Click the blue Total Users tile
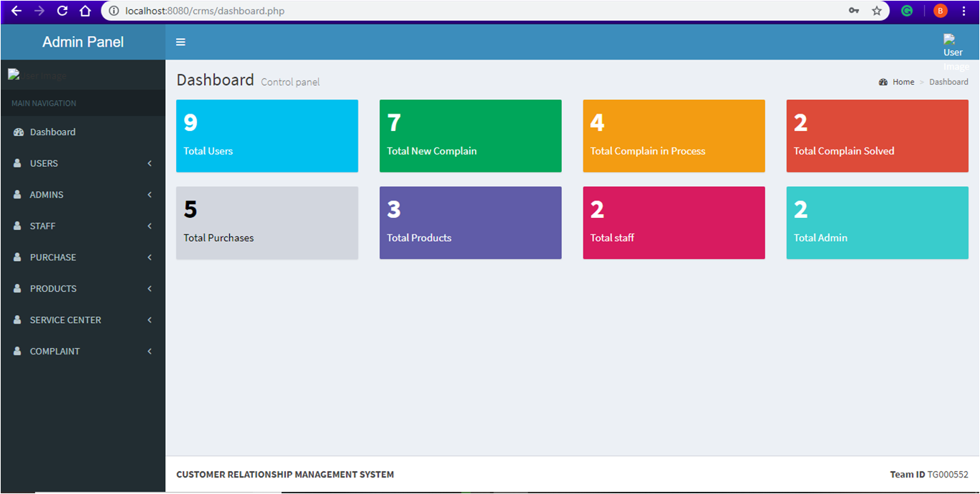Screen dimensions: 980x494 point(267,136)
